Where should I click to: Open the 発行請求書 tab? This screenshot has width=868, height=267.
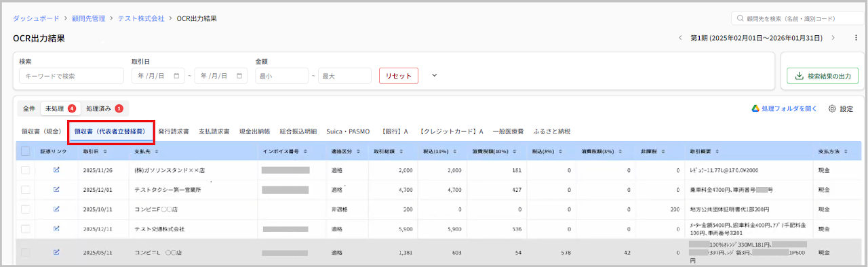point(174,131)
